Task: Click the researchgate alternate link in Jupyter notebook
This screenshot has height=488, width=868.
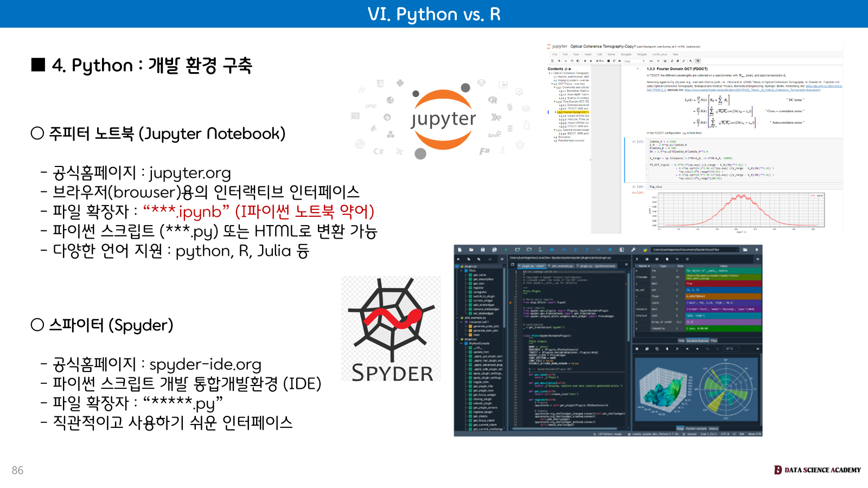Action: 752,90
